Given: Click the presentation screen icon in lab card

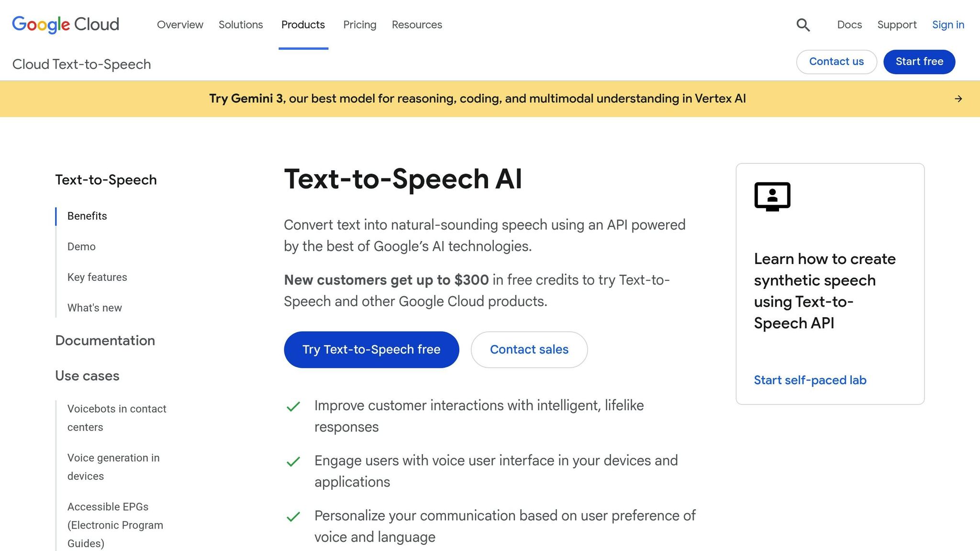Looking at the screenshot, I should click(772, 196).
